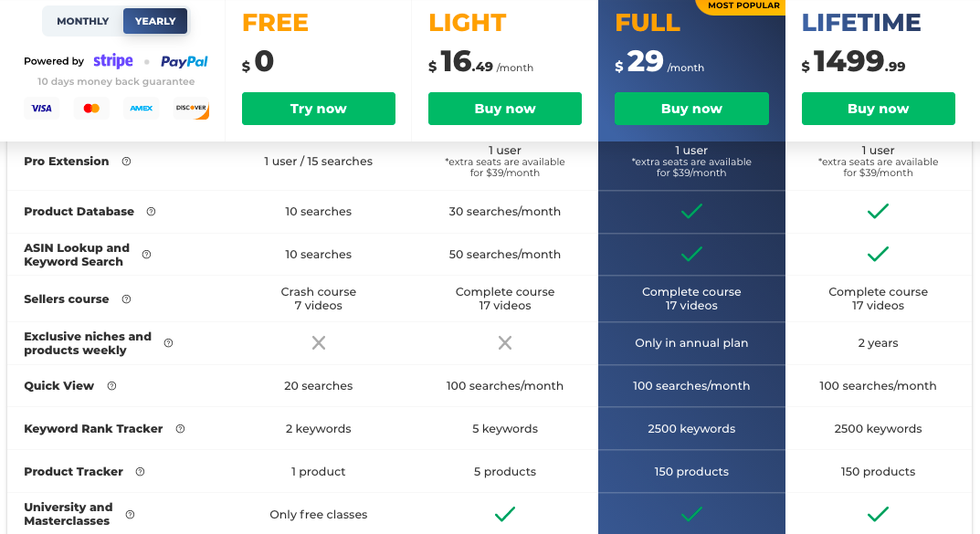Click the Visa card icon
Viewport: 980px width, 534px height.
coord(41,109)
